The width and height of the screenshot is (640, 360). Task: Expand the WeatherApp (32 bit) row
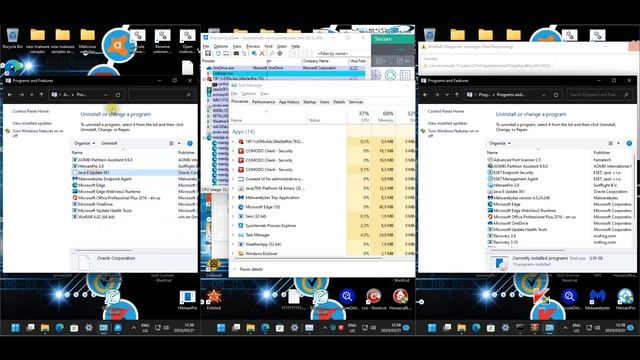click(x=233, y=244)
